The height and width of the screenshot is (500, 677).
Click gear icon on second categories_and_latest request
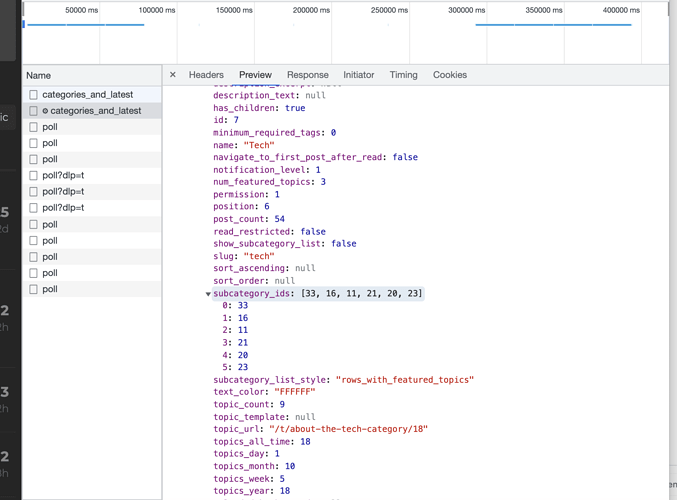point(45,111)
